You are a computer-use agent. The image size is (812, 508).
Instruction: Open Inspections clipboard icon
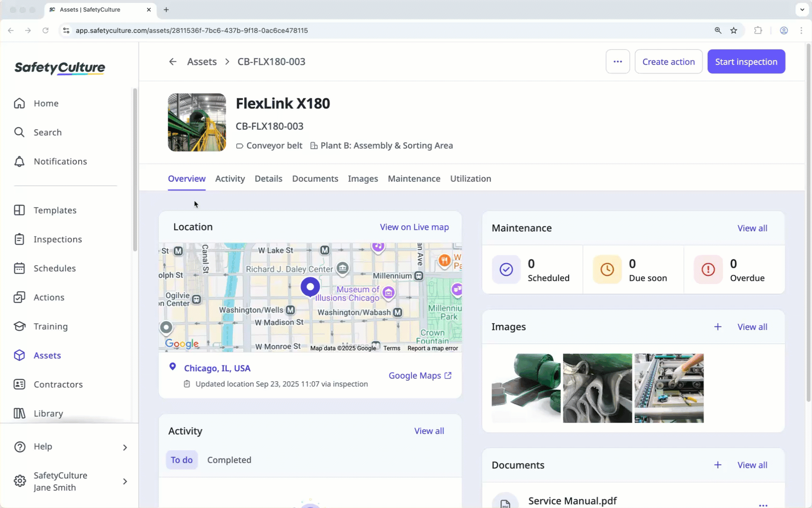19,239
